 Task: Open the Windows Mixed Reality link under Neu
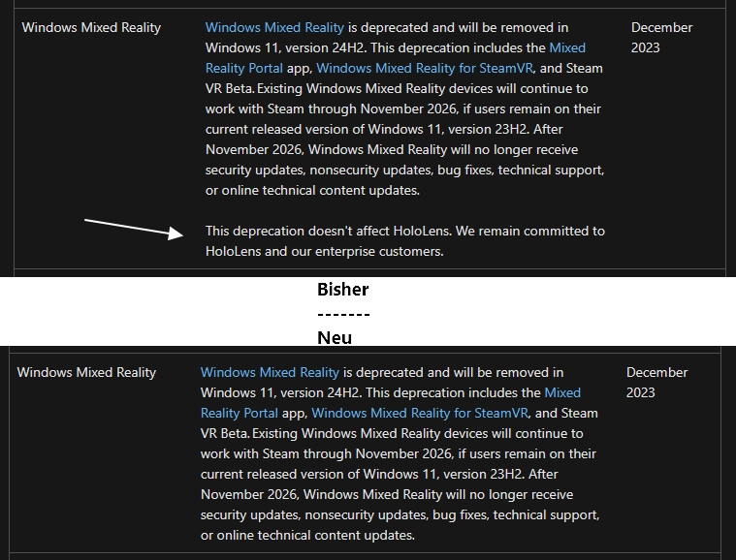tap(270, 372)
